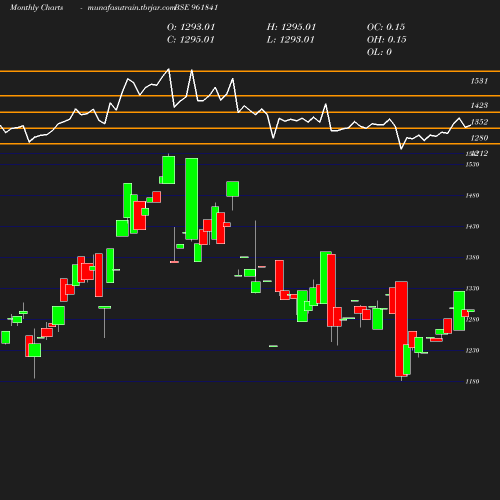The width and height of the screenshot is (500, 500).
Task: Click the tallest red candlestick body
Action: [401, 329]
